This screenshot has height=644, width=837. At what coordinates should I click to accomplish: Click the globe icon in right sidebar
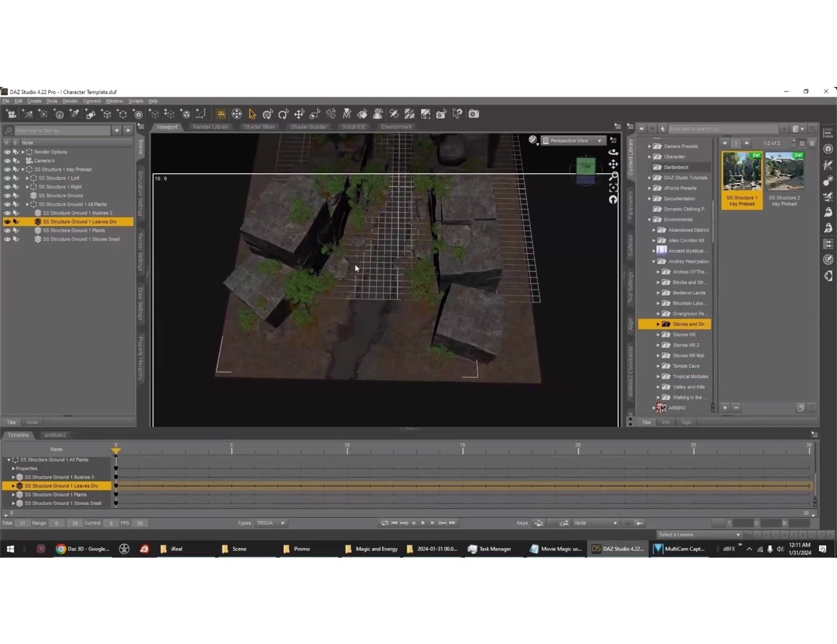point(828,260)
